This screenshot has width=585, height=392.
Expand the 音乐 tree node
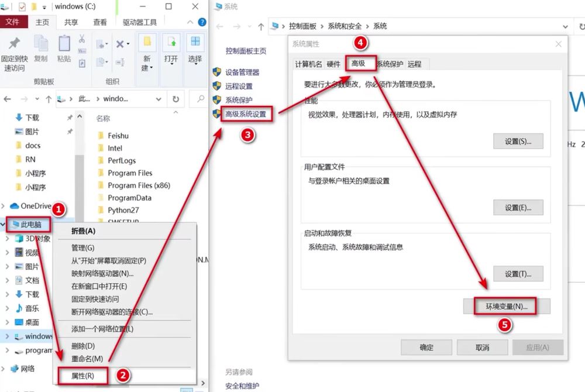coord(7,308)
